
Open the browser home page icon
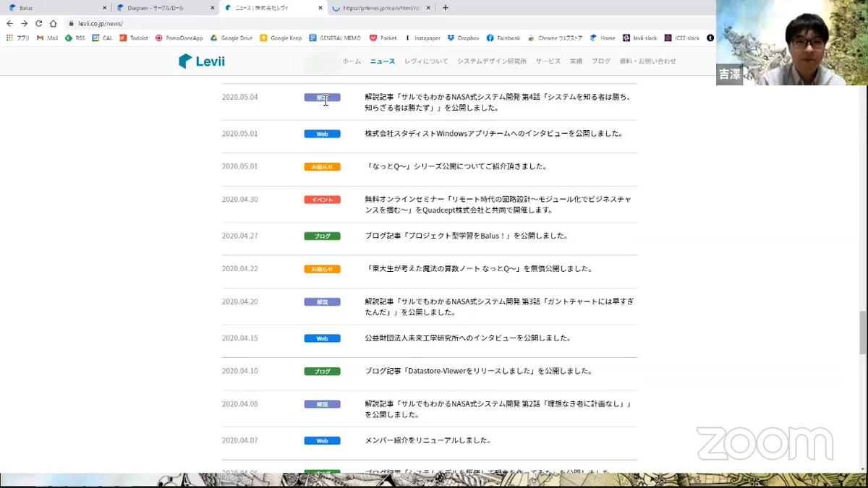(53, 23)
